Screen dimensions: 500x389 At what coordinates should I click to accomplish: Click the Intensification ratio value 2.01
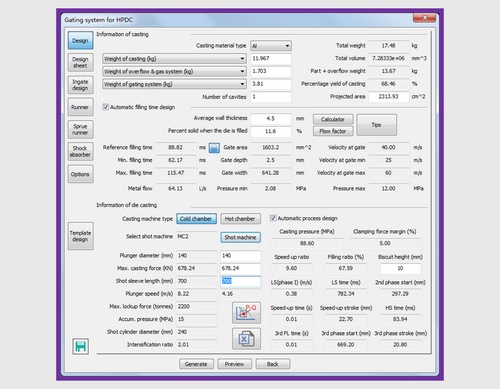[x=196, y=345]
